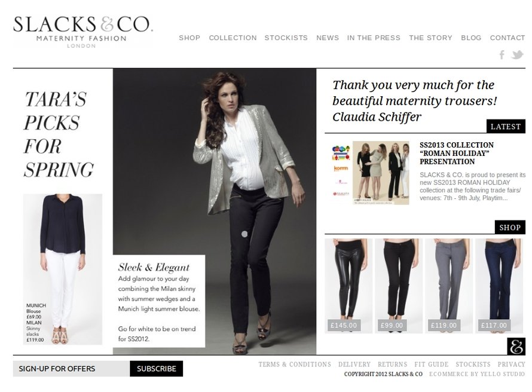Screen dimensions: 532x392
Task: Focus the sign-up for offers field
Action: [71, 369]
